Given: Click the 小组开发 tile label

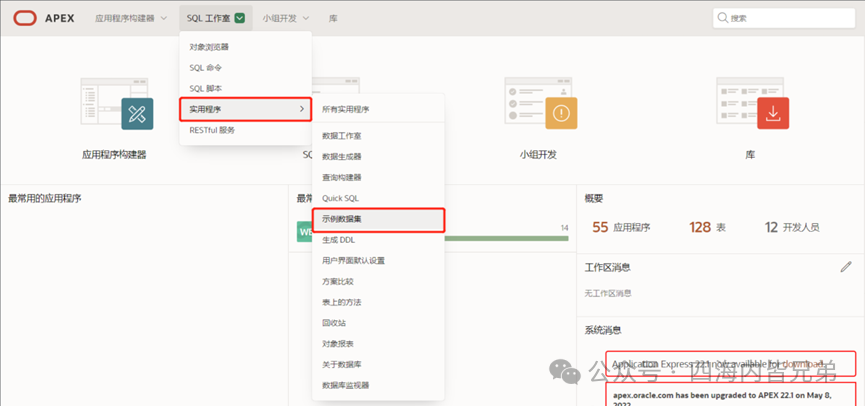Looking at the screenshot, I should (538, 155).
